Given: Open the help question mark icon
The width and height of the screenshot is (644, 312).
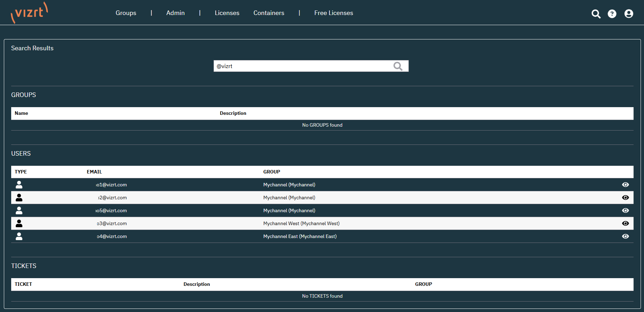Looking at the screenshot, I should point(612,14).
